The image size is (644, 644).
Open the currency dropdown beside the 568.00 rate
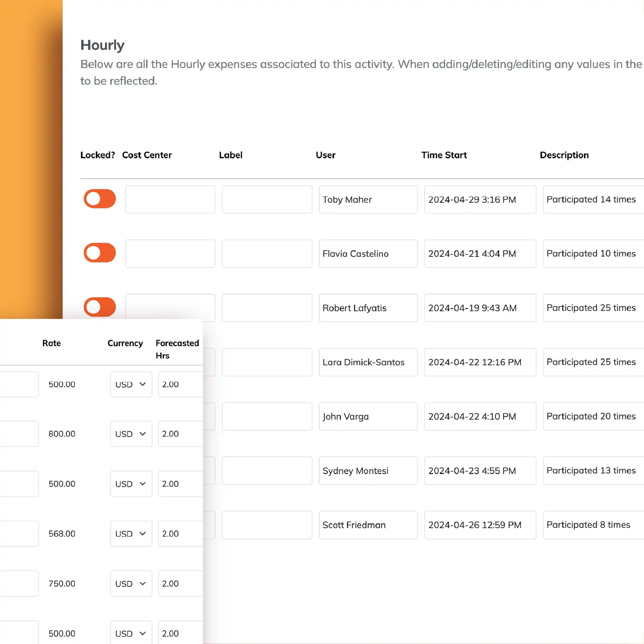pyautogui.click(x=131, y=533)
